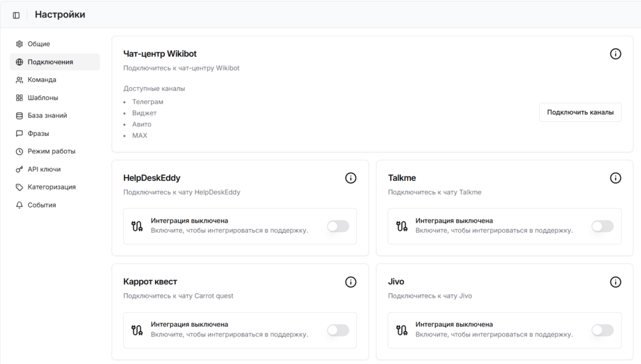Click text Подключитесь к чату HelpDeskEddy
641x364 pixels.
click(182, 192)
